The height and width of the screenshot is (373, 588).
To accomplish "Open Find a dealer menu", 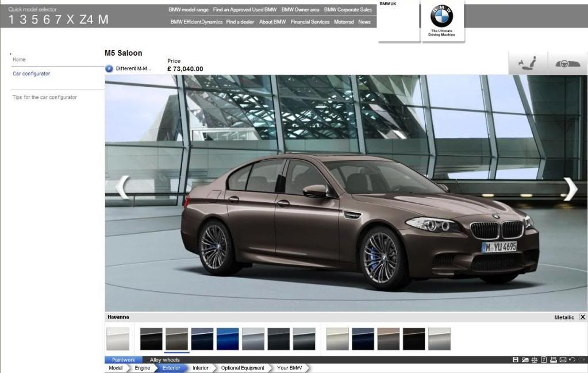I will pos(240,22).
